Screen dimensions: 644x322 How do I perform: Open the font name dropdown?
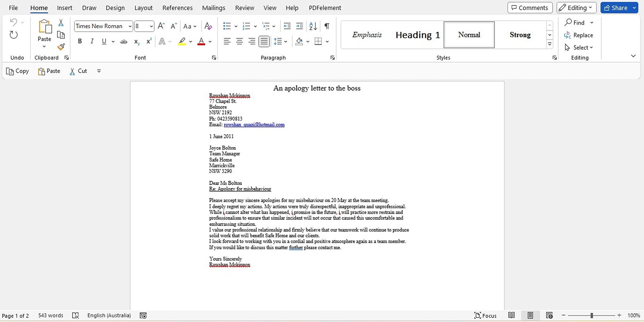coord(130,26)
